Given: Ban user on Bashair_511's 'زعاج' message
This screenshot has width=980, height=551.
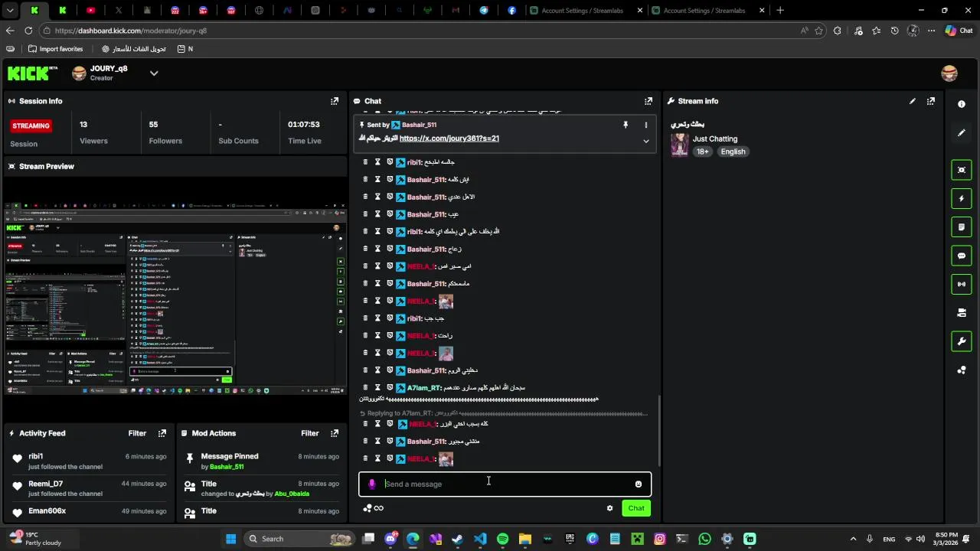Looking at the screenshot, I should 390,249.
